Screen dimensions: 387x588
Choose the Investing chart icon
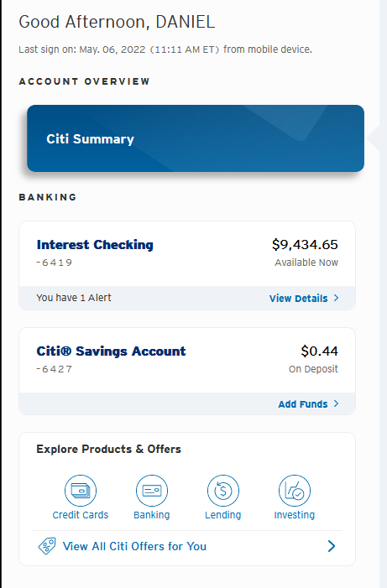click(295, 491)
